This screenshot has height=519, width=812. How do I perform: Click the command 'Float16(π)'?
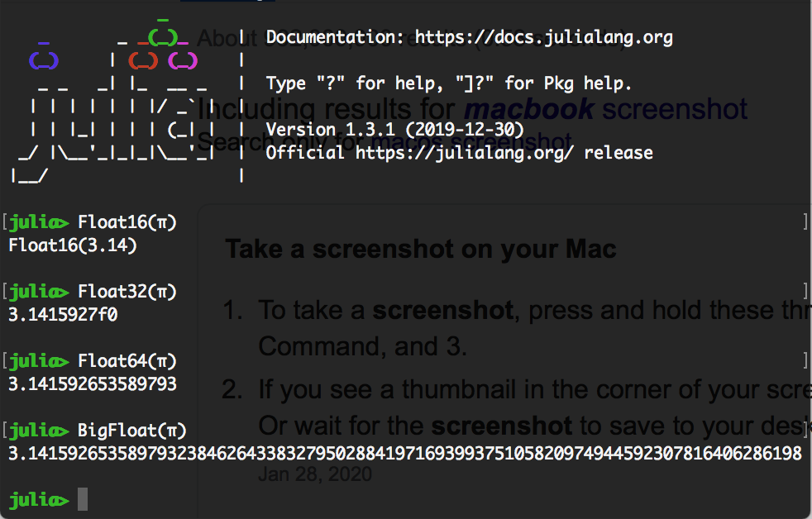pos(127,222)
